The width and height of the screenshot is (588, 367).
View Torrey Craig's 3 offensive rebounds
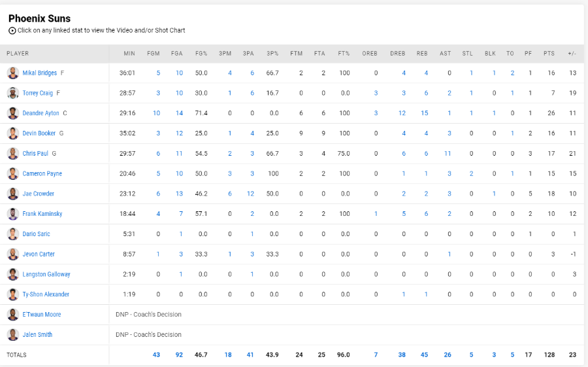(x=376, y=93)
